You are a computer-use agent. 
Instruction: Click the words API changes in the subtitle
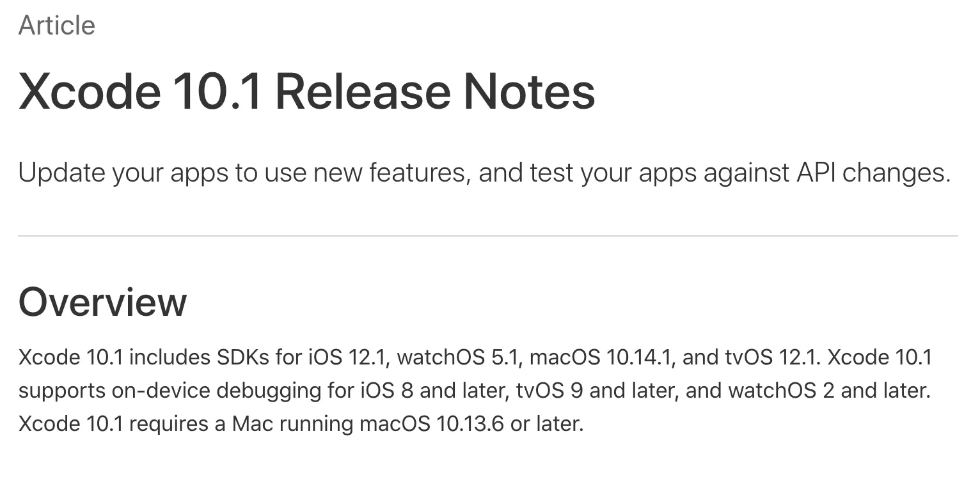point(871,173)
